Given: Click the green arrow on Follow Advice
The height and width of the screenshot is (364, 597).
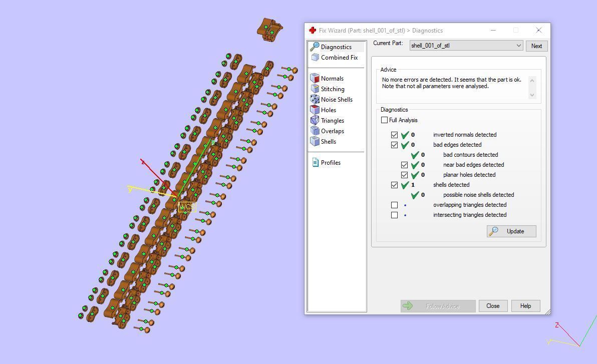Looking at the screenshot, I should pos(408,306).
